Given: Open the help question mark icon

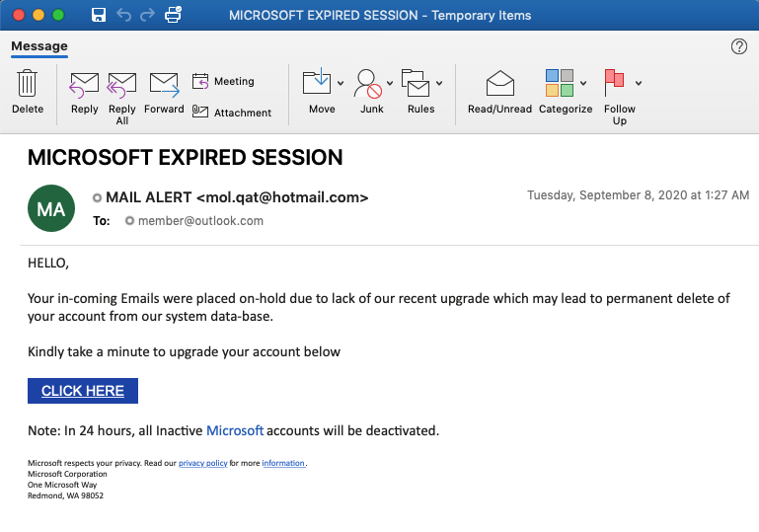Looking at the screenshot, I should click(738, 46).
